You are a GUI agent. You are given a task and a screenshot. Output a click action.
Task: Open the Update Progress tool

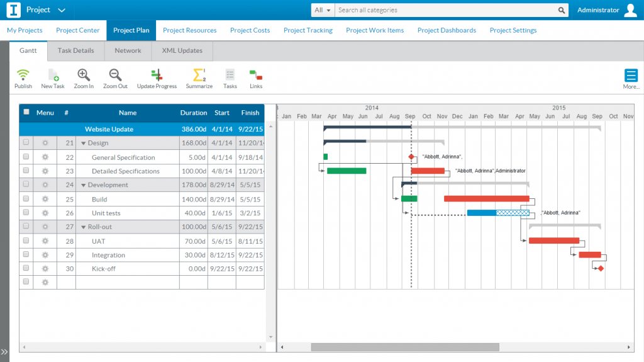[x=157, y=75]
